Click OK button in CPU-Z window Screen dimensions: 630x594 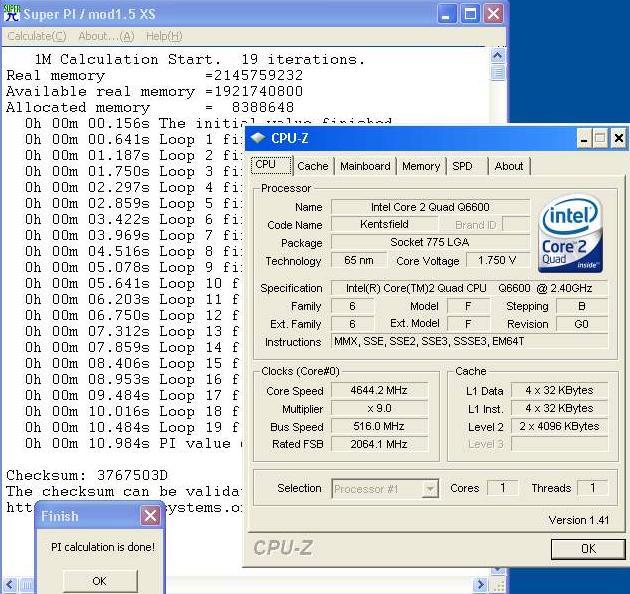click(588, 549)
